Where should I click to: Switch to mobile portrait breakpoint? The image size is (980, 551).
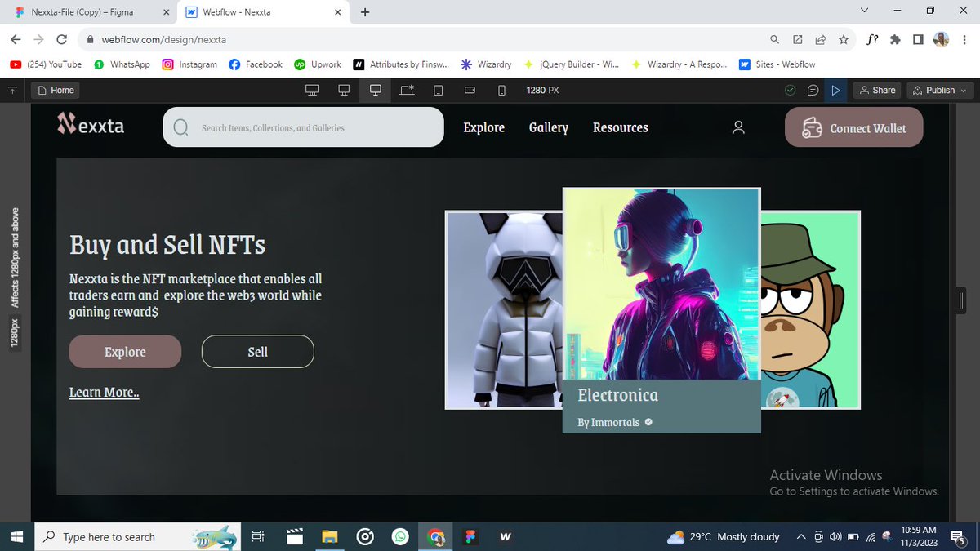pyautogui.click(x=501, y=90)
